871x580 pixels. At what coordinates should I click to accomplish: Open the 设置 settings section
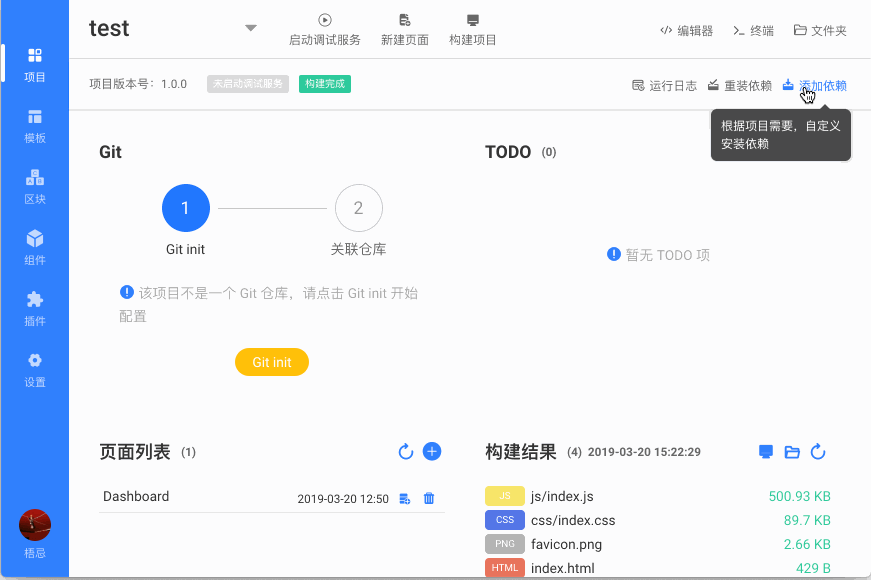pos(34,371)
